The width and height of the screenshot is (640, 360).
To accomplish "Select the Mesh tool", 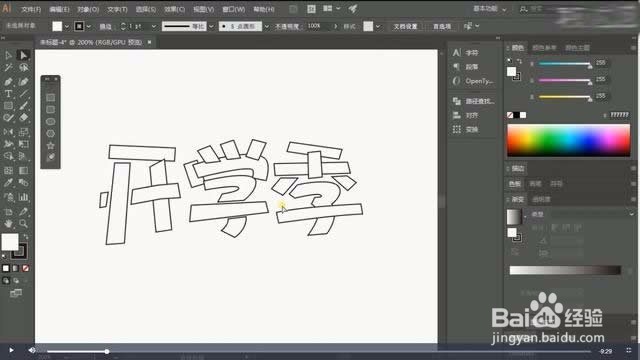I will [8, 170].
